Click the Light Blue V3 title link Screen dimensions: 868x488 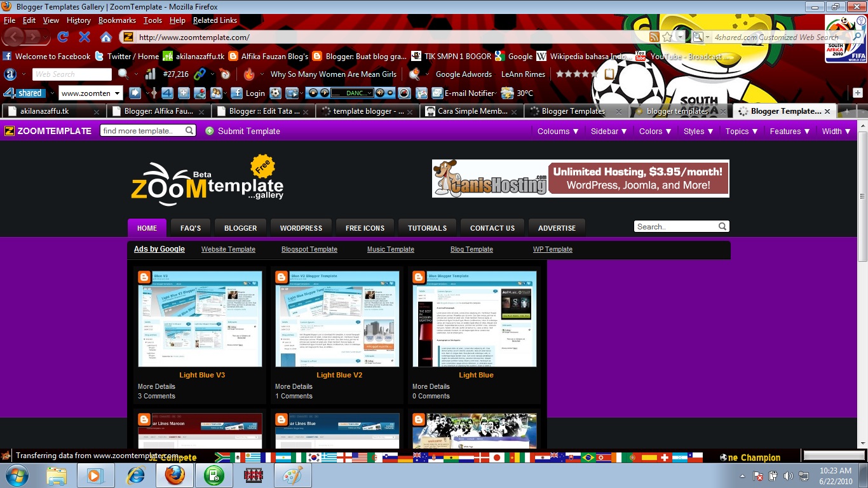click(202, 375)
